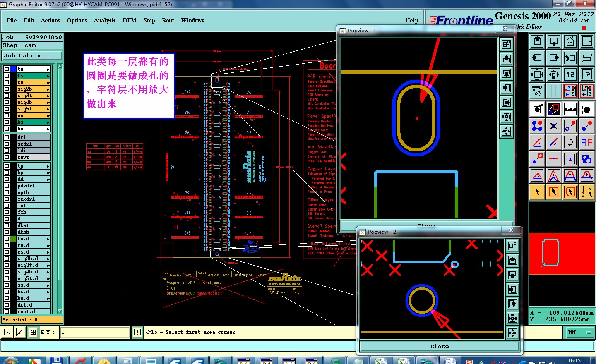Open the question mark help icon
The image size is (596, 364).
tap(587, 74)
